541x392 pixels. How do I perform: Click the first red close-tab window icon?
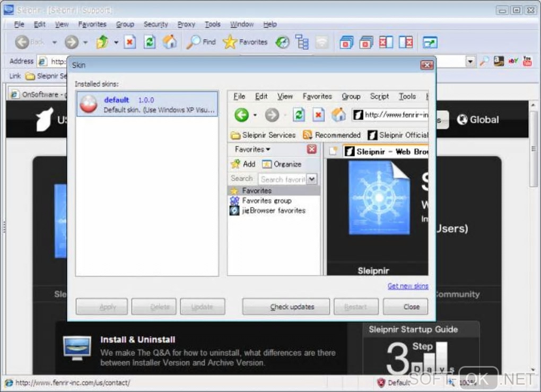(346, 42)
